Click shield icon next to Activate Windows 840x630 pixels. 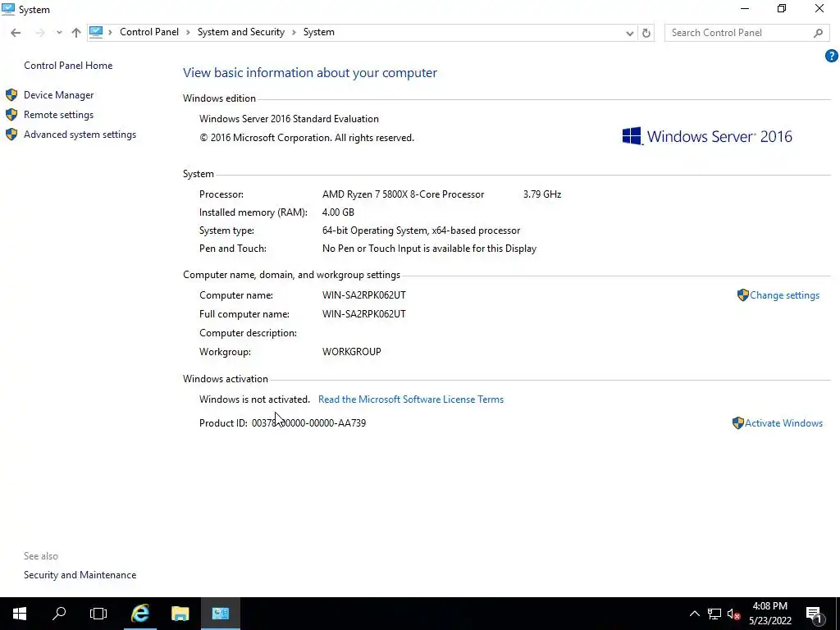pyautogui.click(x=738, y=423)
